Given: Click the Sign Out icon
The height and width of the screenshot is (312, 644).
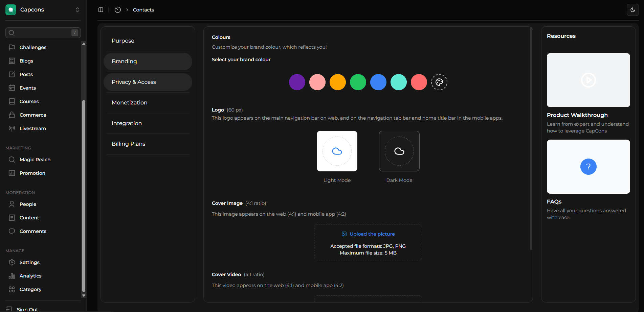Looking at the screenshot, I should click(x=9, y=309).
